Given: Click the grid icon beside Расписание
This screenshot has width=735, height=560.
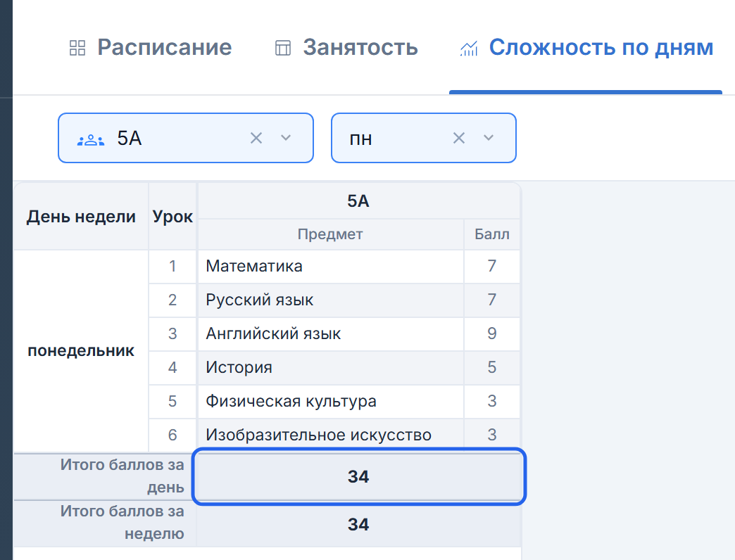Looking at the screenshot, I should click(x=77, y=48).
